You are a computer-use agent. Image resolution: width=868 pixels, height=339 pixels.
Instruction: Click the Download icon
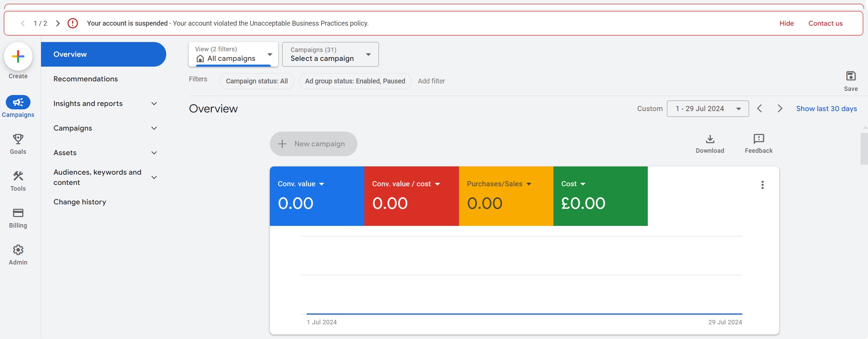tap(710, 139)
